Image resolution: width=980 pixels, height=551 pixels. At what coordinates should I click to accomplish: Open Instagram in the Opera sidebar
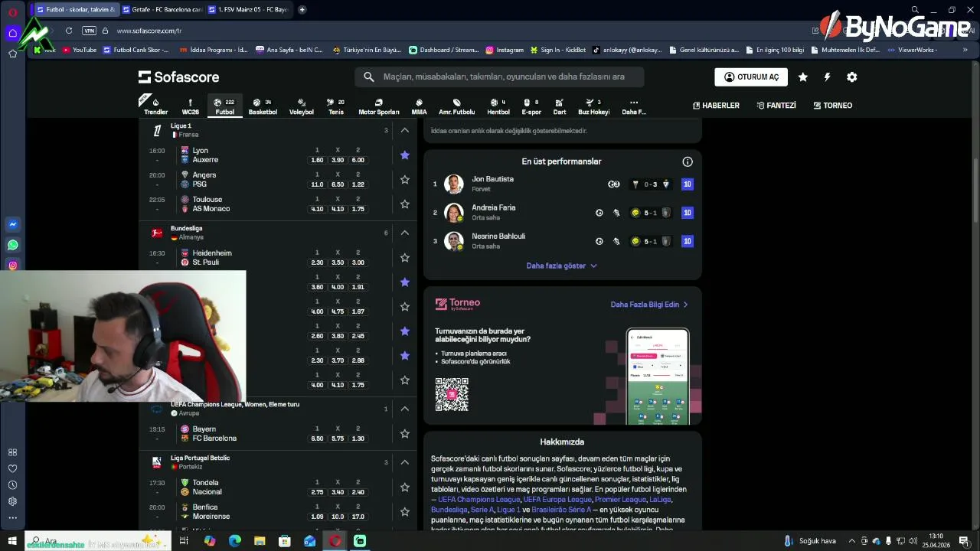[12, 266]
